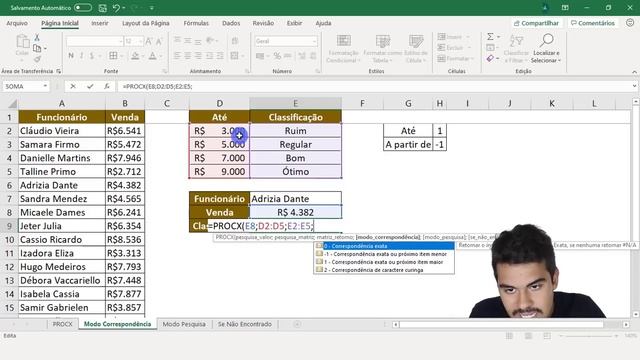
Task: Click the smiley feedback icon
Action: pos(630,23)
